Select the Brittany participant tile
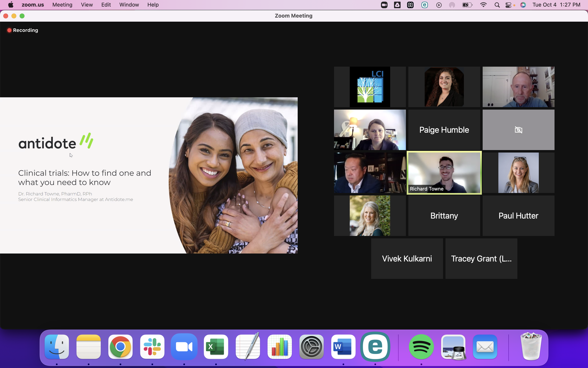This screenshot has width=588, height=368. pos(444,216)
